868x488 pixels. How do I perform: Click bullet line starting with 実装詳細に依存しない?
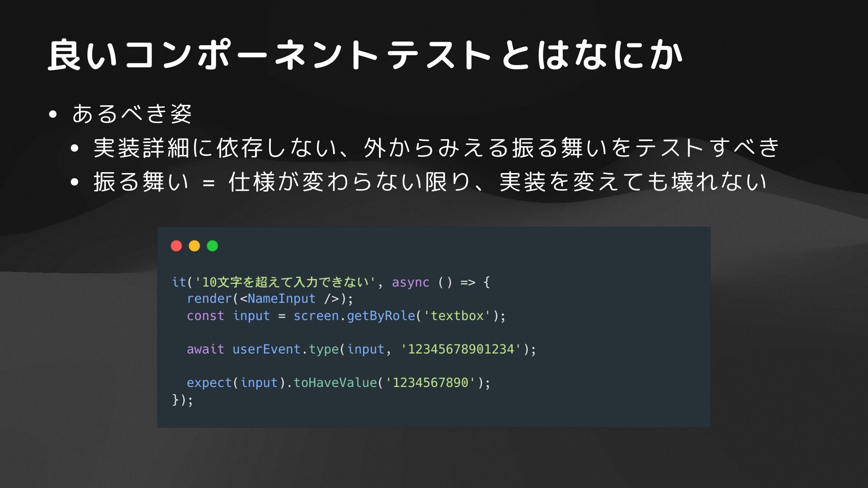436,148
